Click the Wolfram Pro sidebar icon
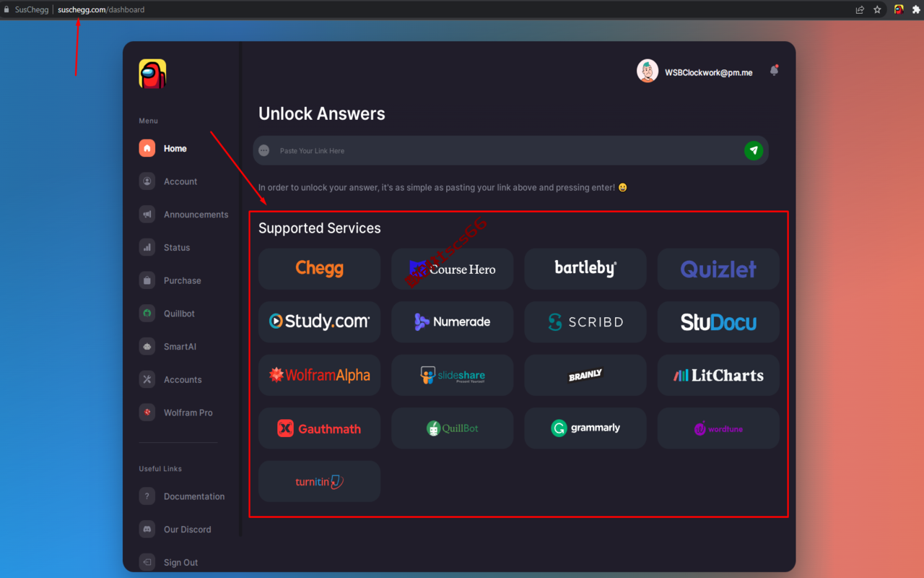 pyautogui.click(x=147, y=413)
